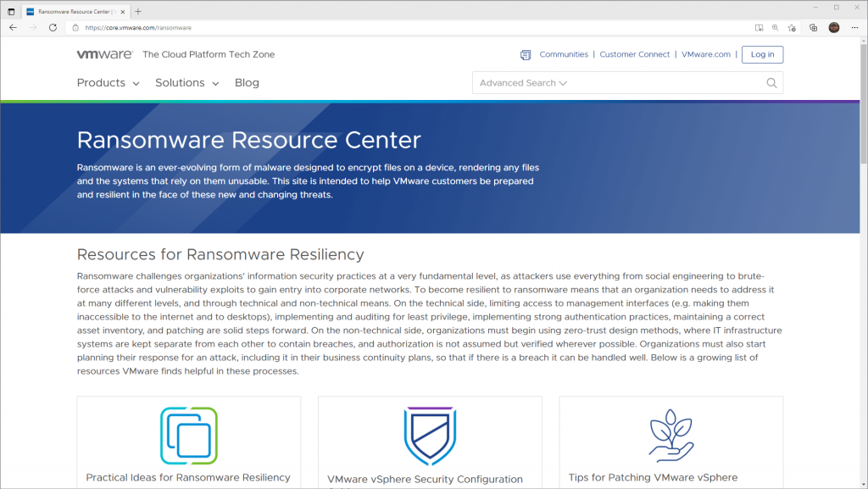868x489 pixels.
Task: Expand the Products menu
Action: click(x=108, y=83)
